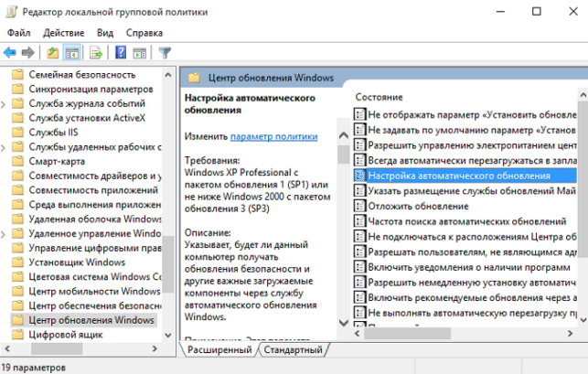Select Включить рекомендуемые обновления policy
The image size is (588, 374).
pyautogui.click(x=472, y=297)
